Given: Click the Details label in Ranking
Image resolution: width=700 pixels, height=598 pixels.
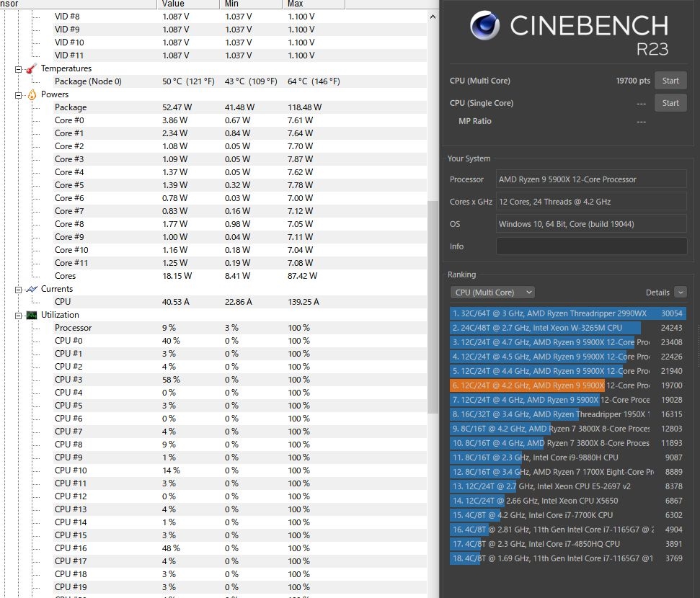Looking at the screenshot, I should coord(657,293).
